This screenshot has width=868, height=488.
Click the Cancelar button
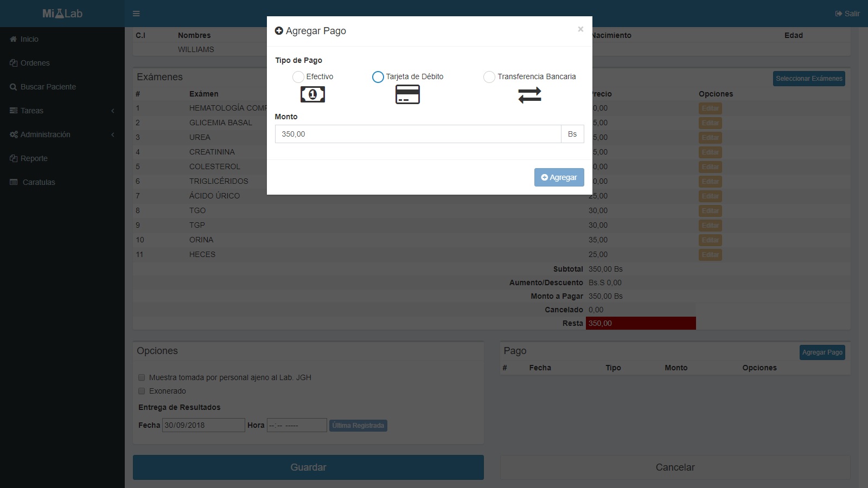pos(675,467)
